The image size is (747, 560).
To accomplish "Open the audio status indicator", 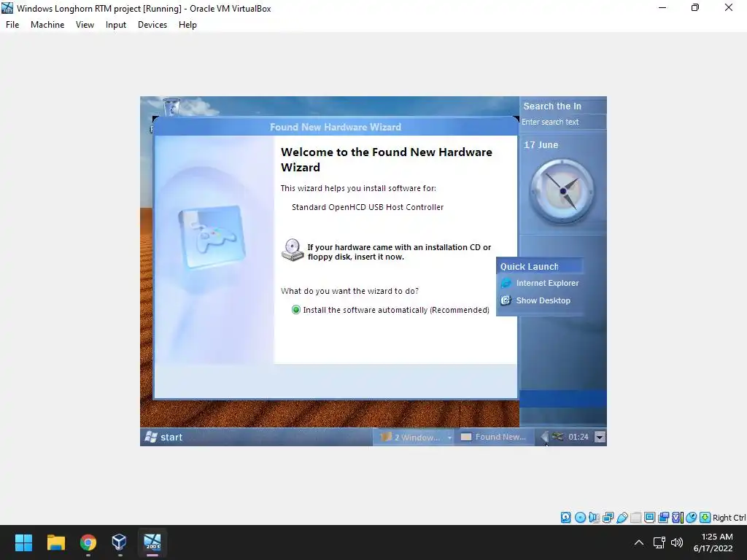I will coord(594,518).
